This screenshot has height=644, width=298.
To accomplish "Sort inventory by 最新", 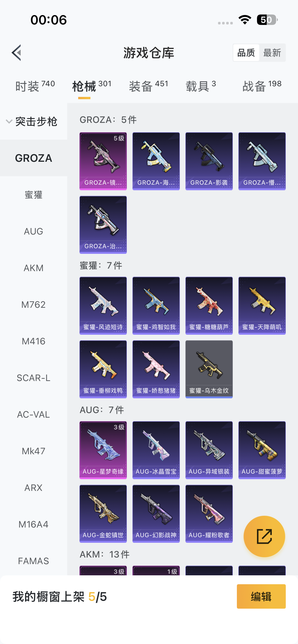I will pyautogui.click(x=272, y=53).
